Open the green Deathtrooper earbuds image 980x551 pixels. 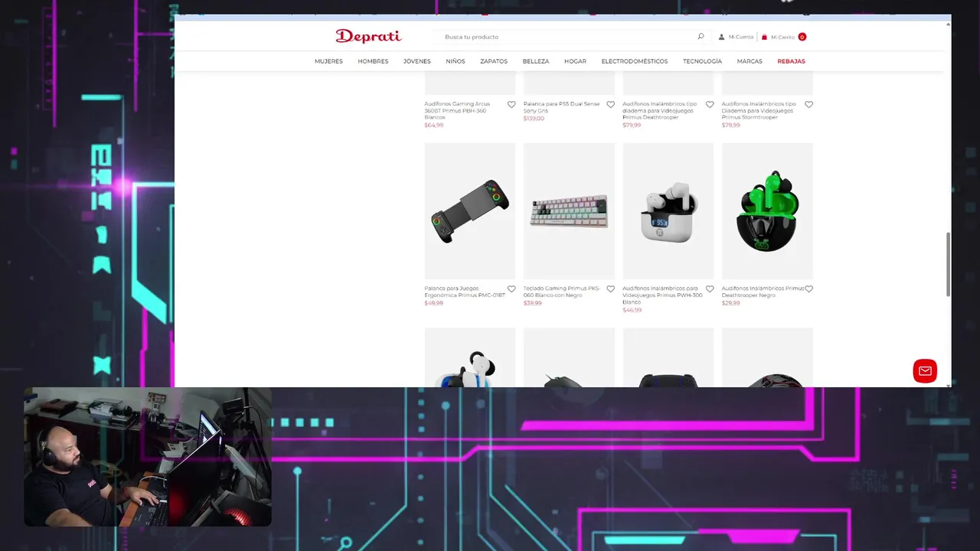pyautogui.click(x=767, y=211)
